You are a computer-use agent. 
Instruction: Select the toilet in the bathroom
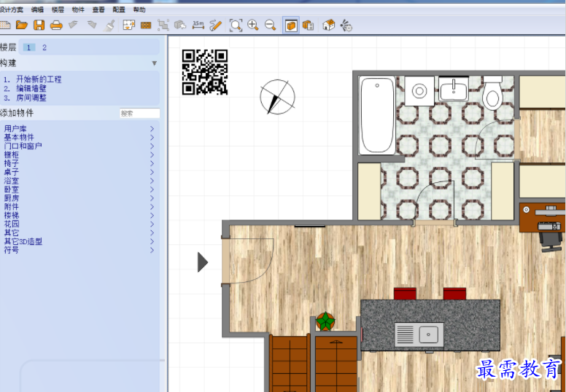(x=493, y=93)
